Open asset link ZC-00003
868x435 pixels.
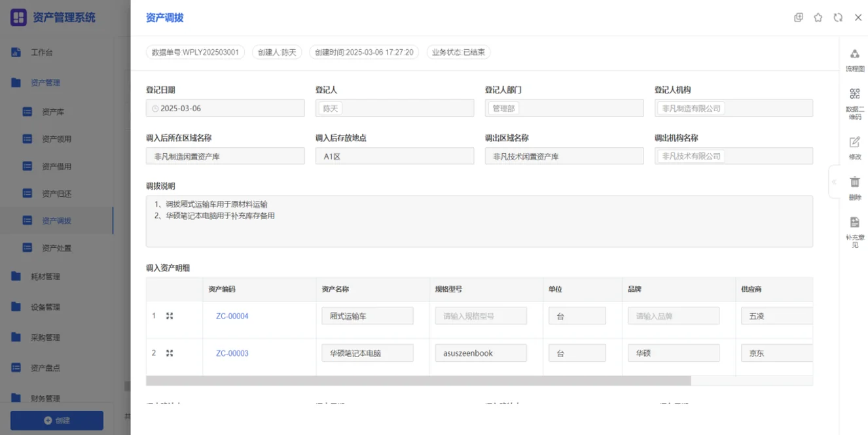coord(232,353)
